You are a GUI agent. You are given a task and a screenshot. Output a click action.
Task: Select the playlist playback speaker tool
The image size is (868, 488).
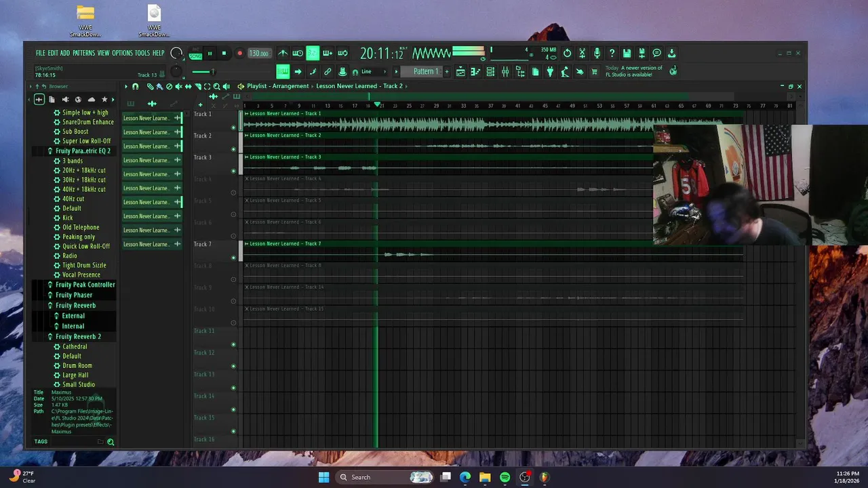226,86
